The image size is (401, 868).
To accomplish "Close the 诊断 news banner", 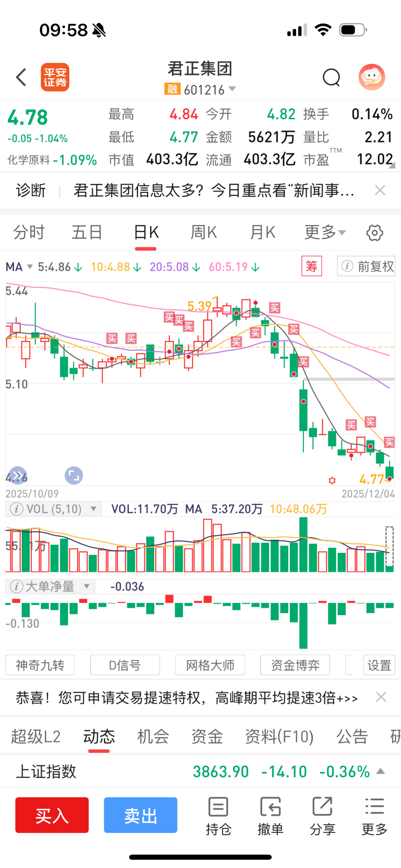I will 380,190.
